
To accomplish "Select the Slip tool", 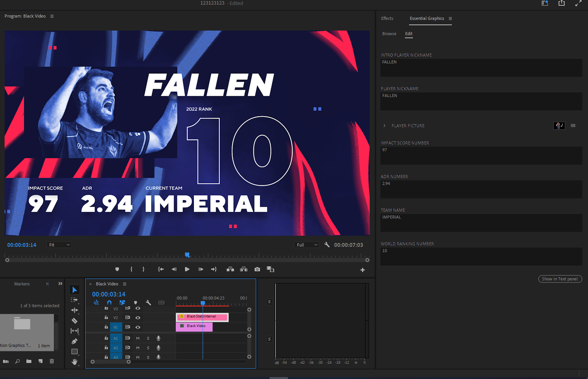I will [75, 331].
